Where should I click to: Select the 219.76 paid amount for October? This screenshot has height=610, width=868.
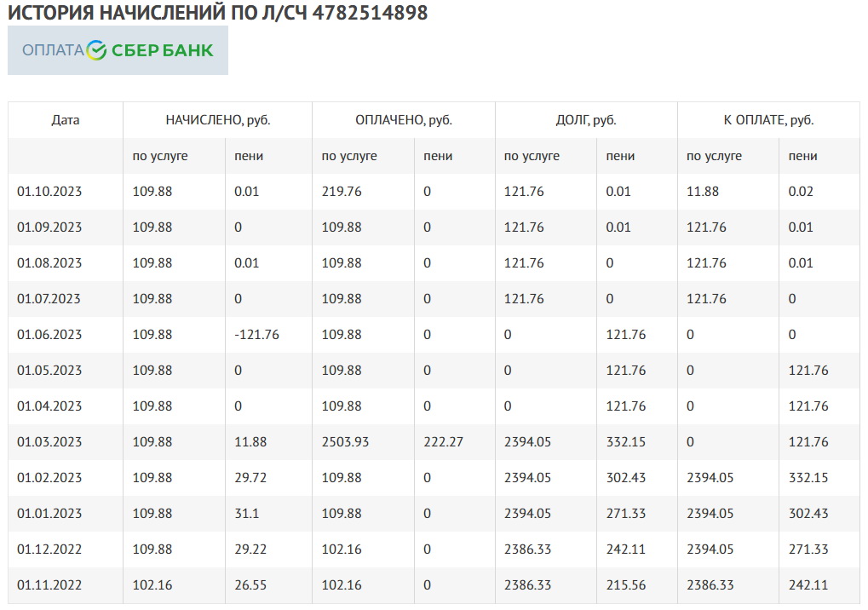click(x=341, y=192)
